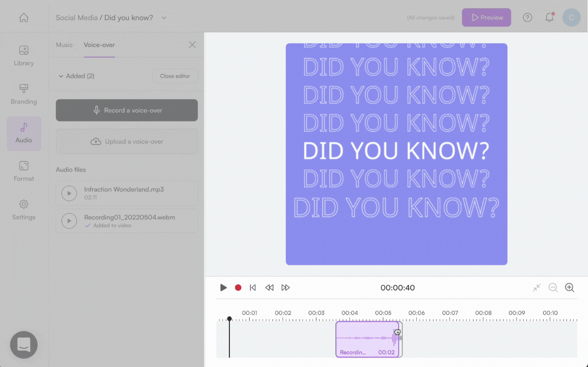Open the Library sidebar section

click(x=24, y=56)
